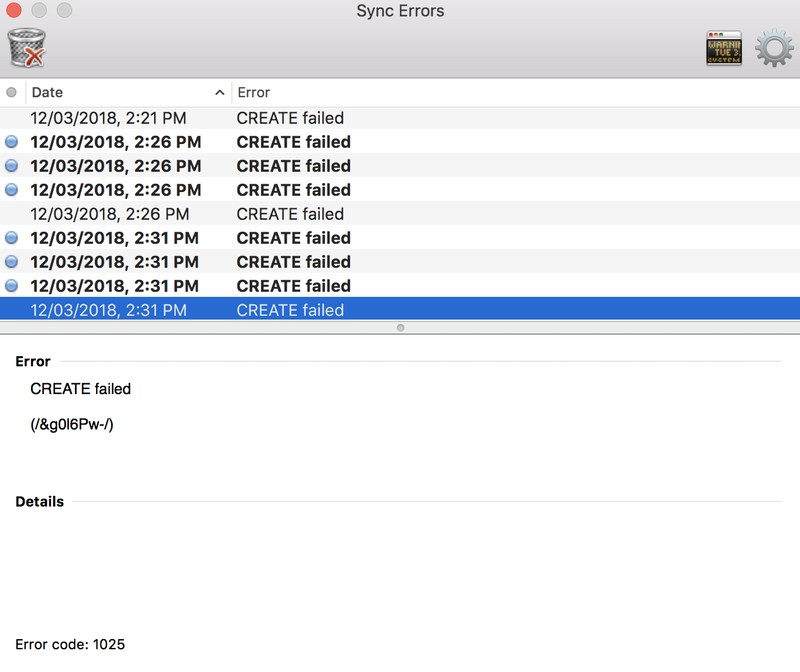Click CREATE failed in the highlighted blue row
The height and width of the screenshot is (672, 800).
pyautogui.click(x=291, y=310)
